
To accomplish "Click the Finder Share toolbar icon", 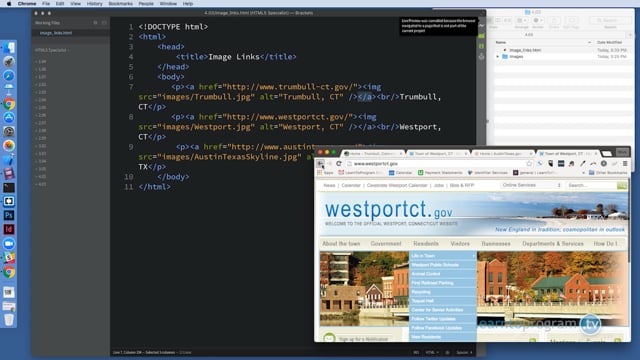I will tap(554, 20).
